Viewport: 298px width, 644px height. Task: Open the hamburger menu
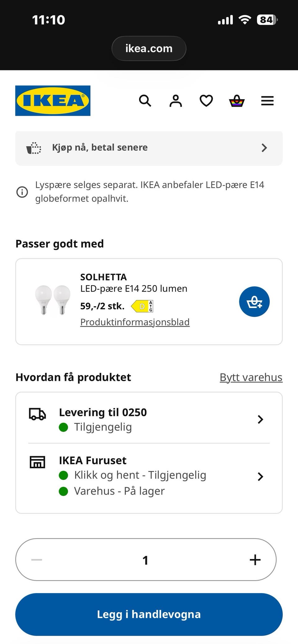[267, 101]
